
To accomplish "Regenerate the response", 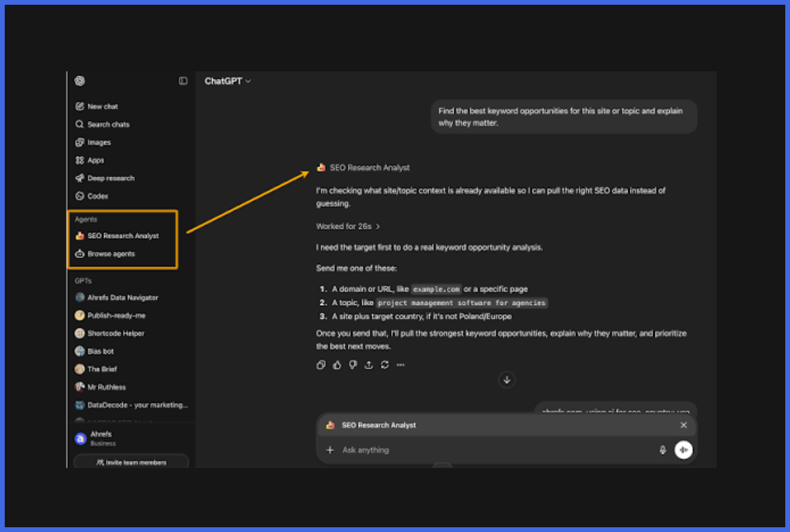I will click(x=385, y=365).
